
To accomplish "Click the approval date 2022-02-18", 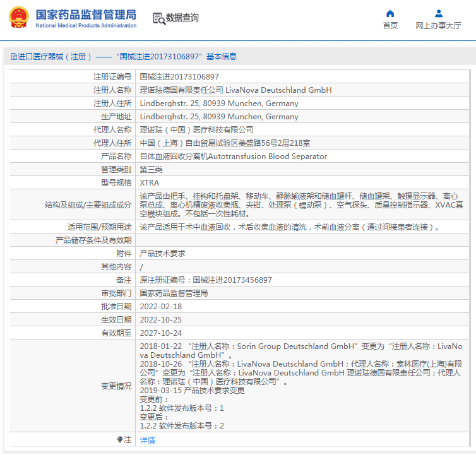I will coord(160,307).
